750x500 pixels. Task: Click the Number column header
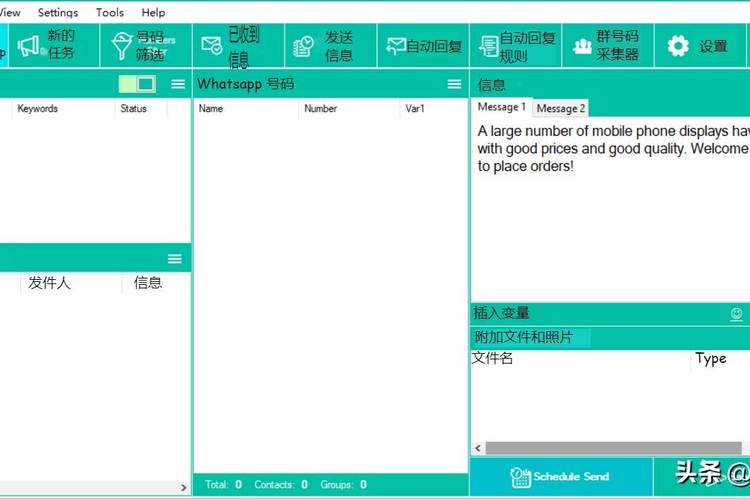coord(349,109)
